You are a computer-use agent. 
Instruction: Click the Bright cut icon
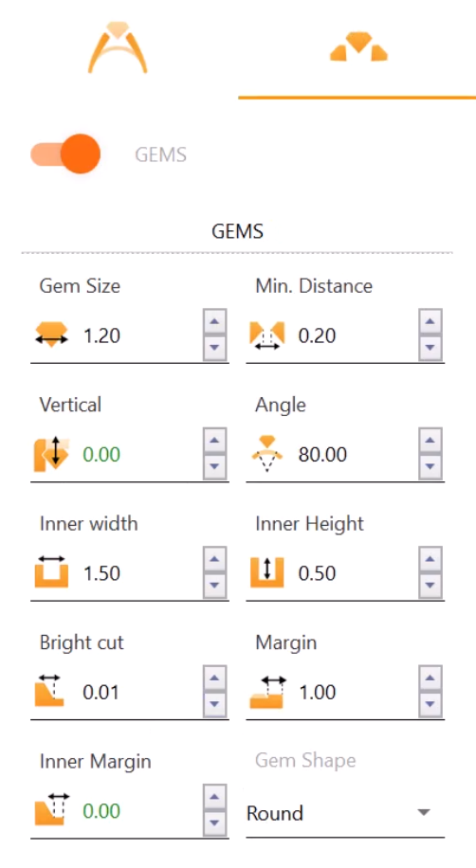point(50,691)
